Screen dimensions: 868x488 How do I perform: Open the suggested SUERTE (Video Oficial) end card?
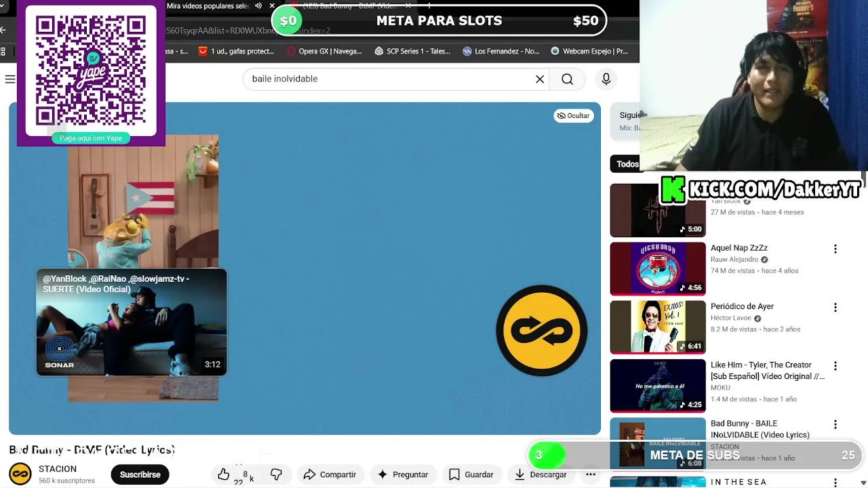point(132,322)
